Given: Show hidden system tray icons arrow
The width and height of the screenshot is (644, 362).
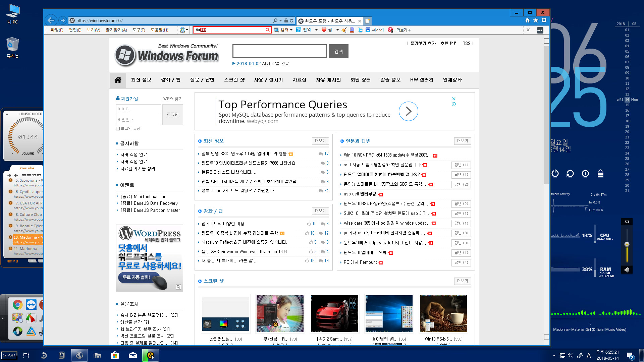Looking at the screenshot, I should pyautogui.click(x=554, y=355).
